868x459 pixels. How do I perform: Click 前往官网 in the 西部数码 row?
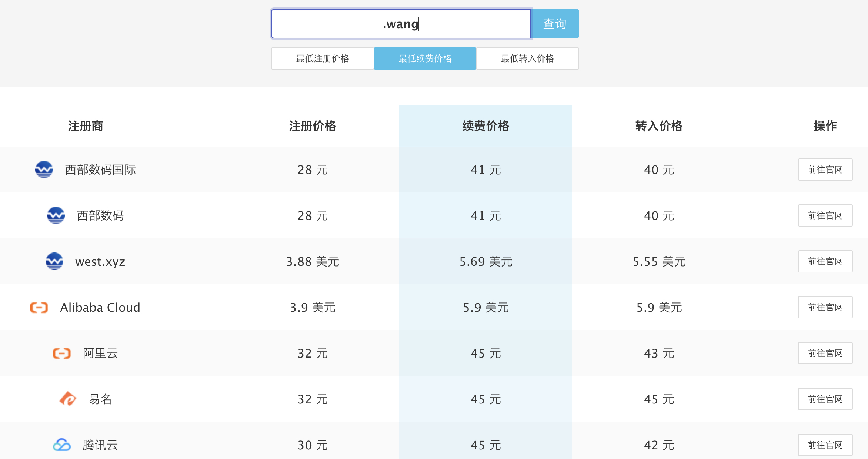pyautogui.click(x=825, y=215)
